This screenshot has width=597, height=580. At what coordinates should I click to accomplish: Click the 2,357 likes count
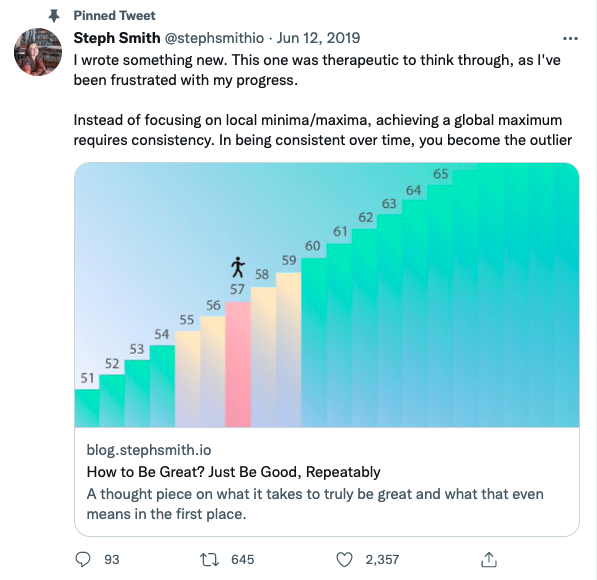tap(382, 559)
